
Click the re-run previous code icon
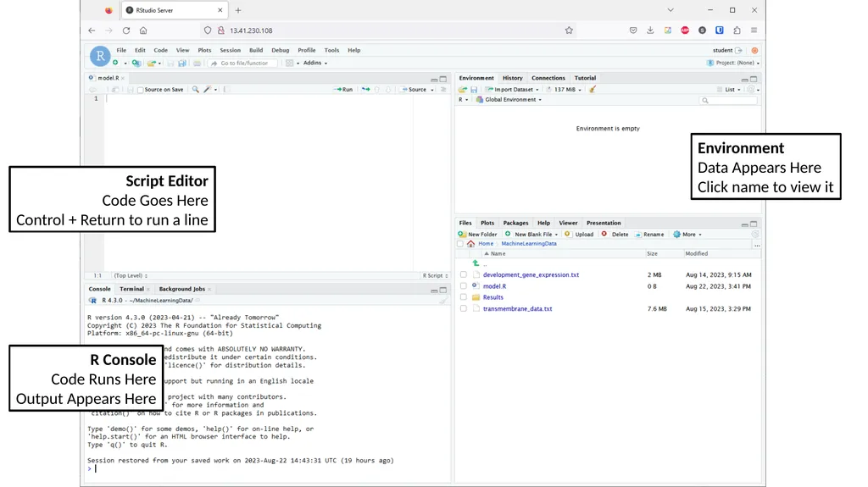coord(366,89)
